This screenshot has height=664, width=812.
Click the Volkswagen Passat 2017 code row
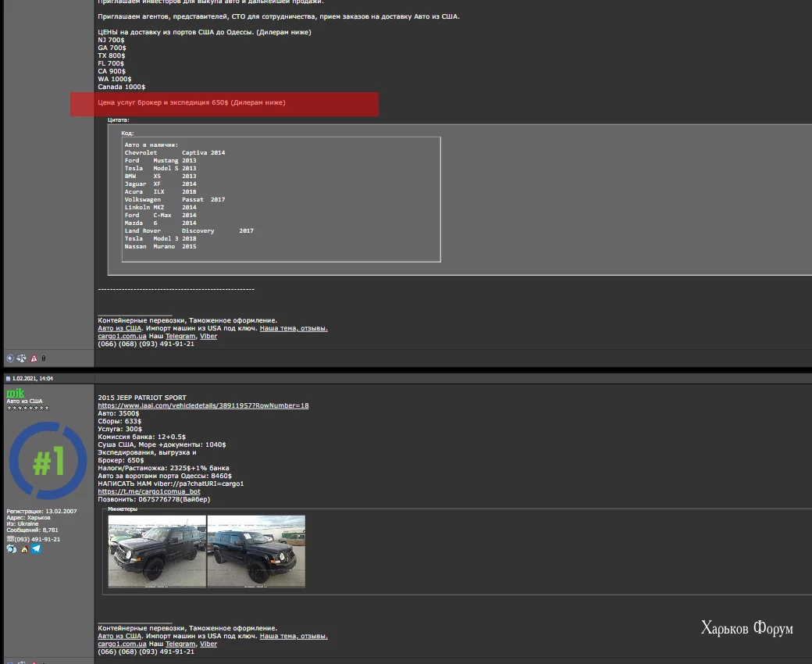pos(175,199)
